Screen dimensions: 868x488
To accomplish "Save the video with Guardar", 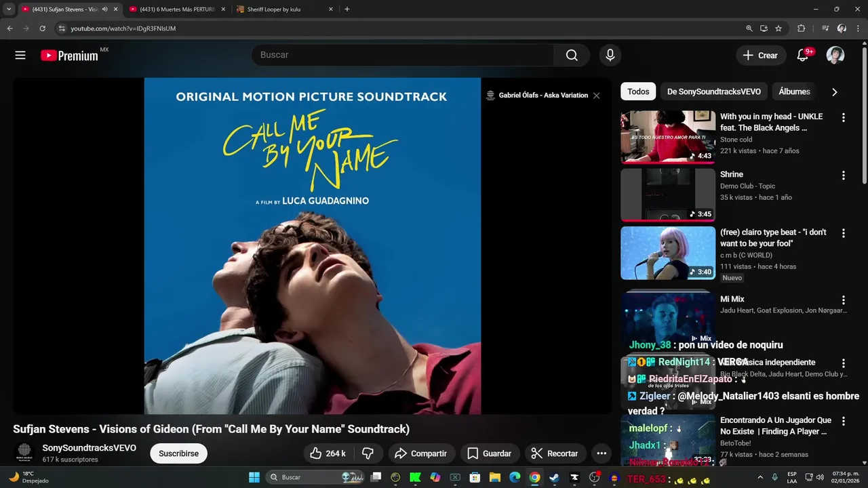I will click(x=490, y=453).
